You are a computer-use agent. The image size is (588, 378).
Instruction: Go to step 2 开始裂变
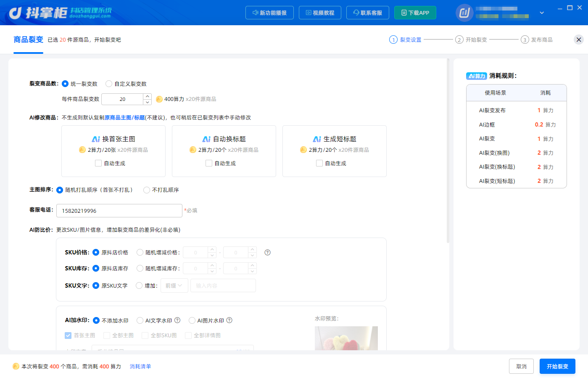pos(471,40)
